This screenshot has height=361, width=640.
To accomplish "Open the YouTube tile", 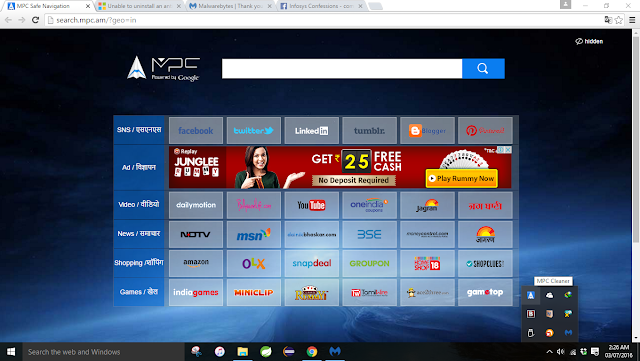I will point(312,205).
